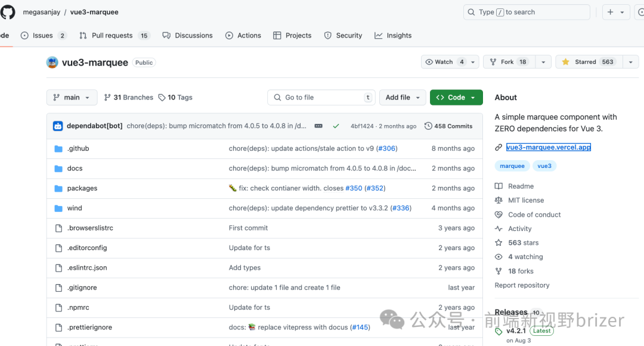Open the .github folder
This screenshot has height=346, width=644.
pyautogui.click(x=78, y=148)
